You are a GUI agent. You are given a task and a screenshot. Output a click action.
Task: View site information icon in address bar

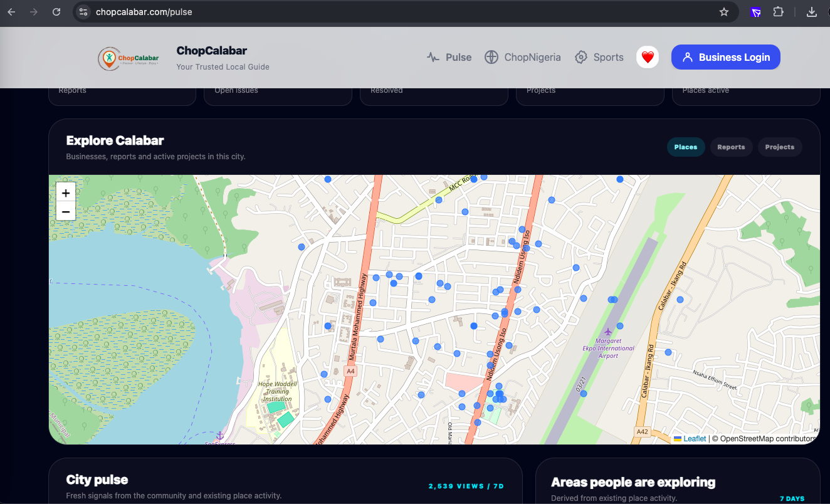click(x=83, y=12)
